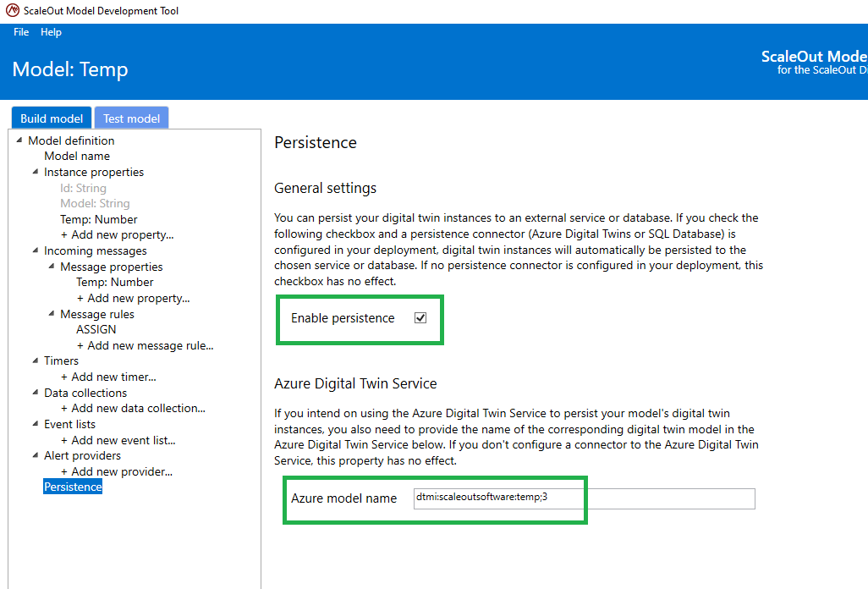The height and width of the screenshot is (589, 868).
Task: Collapse the Instance properties node
Action: tap(36, 172)
